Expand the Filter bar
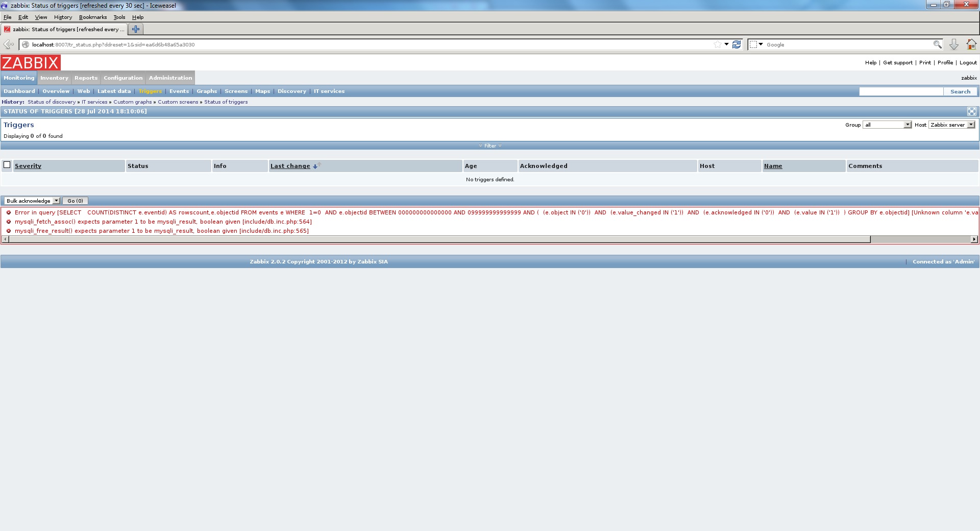Screen dimensions: 980x531 pos(490,146)
